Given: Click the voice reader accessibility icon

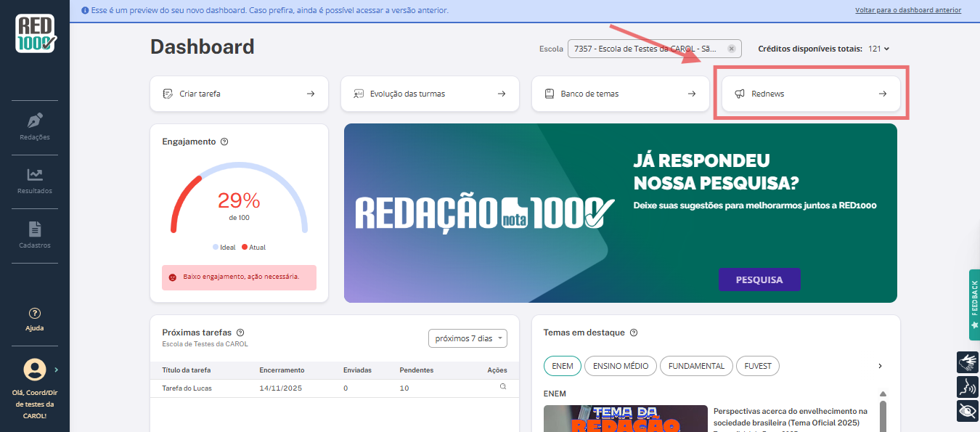Looking at the screenshot, I should tap(967, 386).
